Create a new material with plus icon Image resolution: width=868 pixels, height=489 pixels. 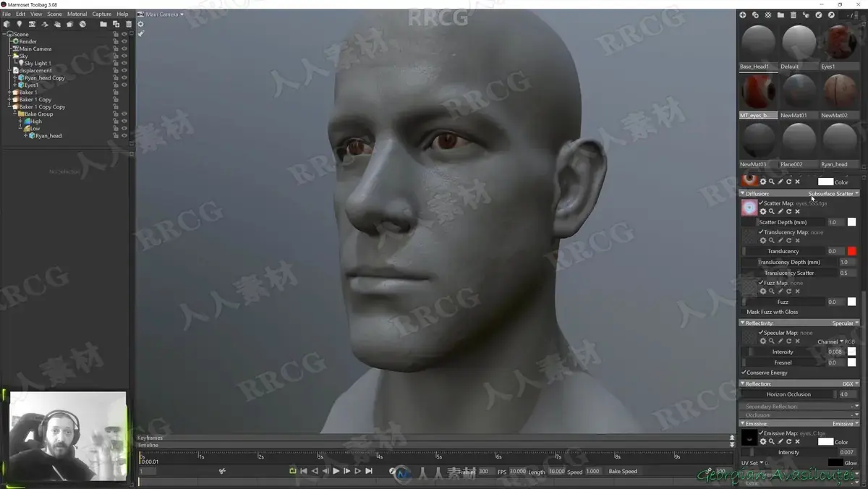[742, 14]
